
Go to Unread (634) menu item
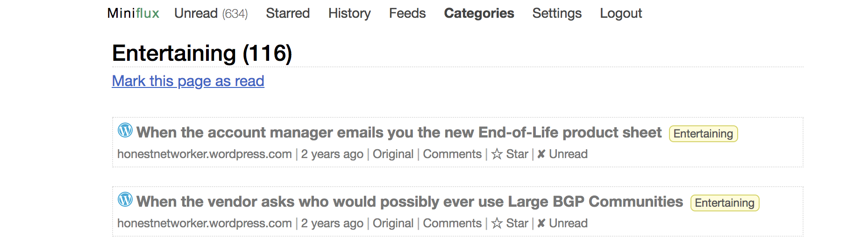[x=211, y=13]
